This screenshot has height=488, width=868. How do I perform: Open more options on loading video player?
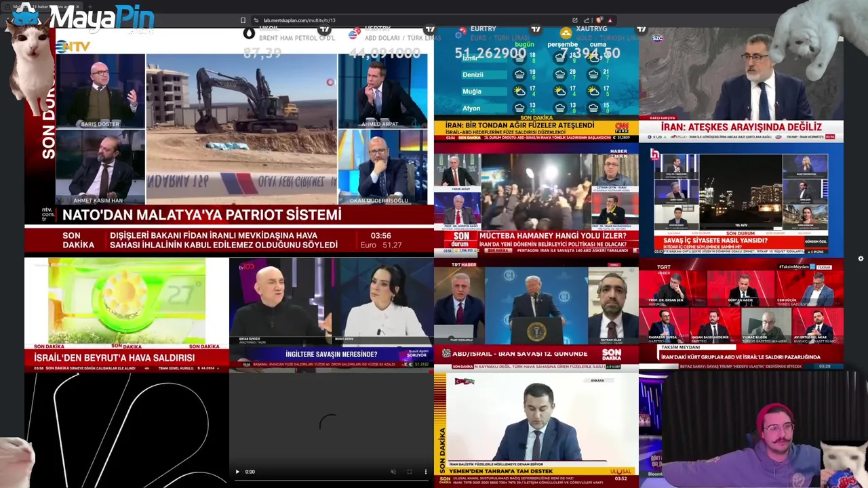click(426, 472)
